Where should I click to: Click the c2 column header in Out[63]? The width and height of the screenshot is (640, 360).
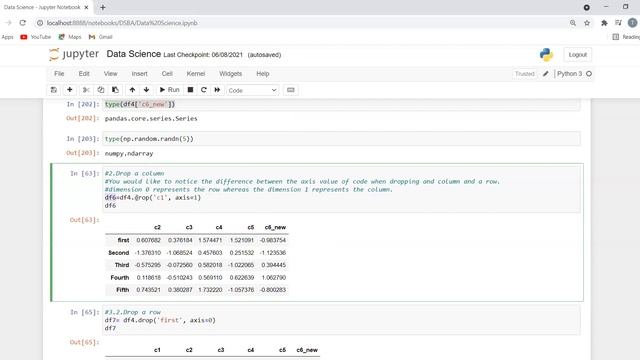[158, 227]
